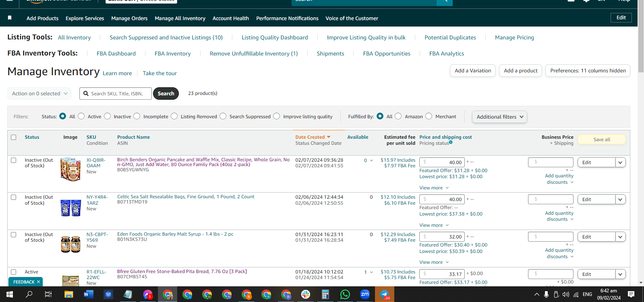
Task: Open the Windows Start menu
Action: pos(9,294)
